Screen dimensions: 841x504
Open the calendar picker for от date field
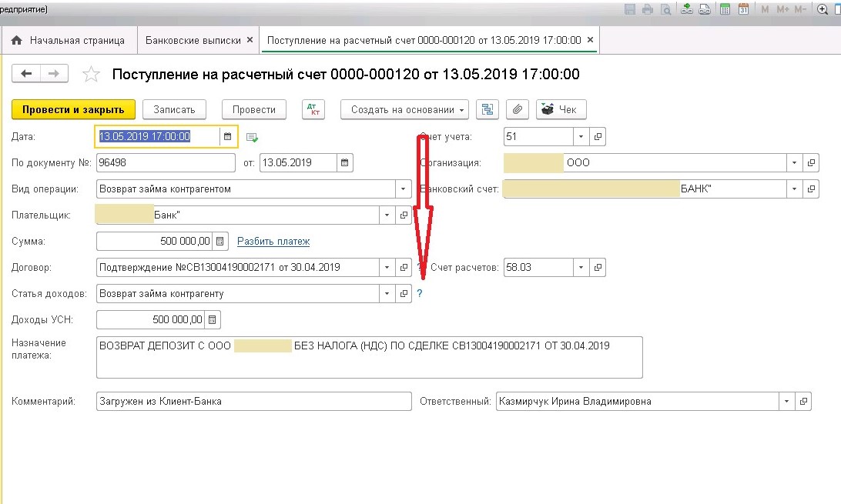[345, 162]
